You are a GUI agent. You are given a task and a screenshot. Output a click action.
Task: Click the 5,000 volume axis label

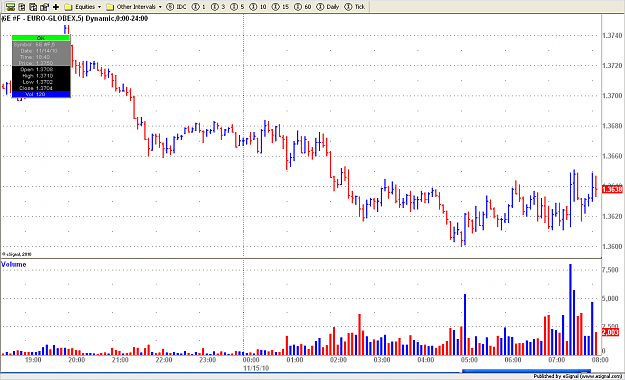pyautogui.click(x=610, y=299)
